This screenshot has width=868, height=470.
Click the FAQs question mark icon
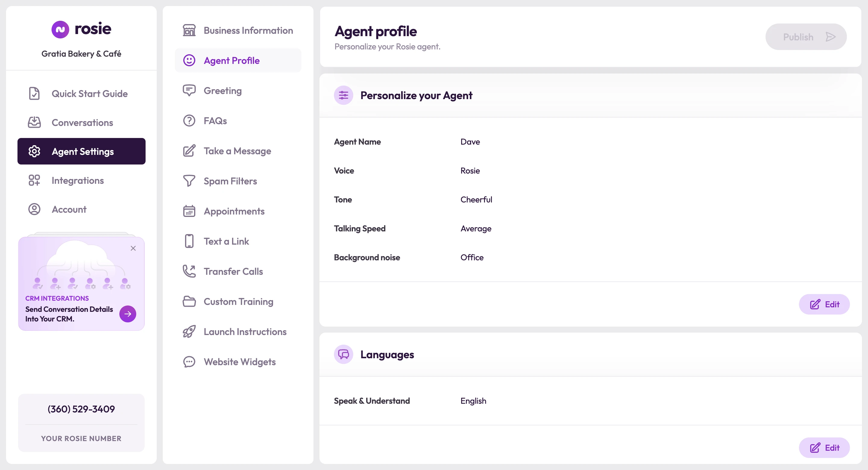click(x=189, y=121)
